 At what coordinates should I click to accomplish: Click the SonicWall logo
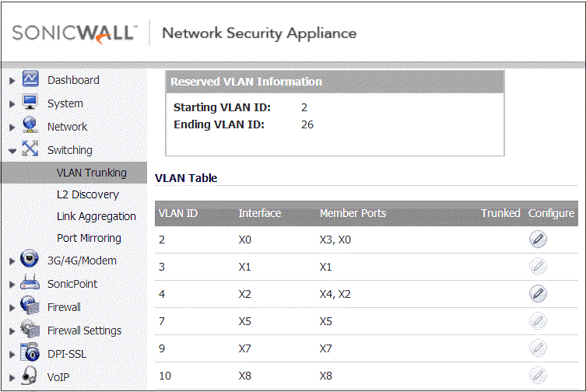click(75, 33)
